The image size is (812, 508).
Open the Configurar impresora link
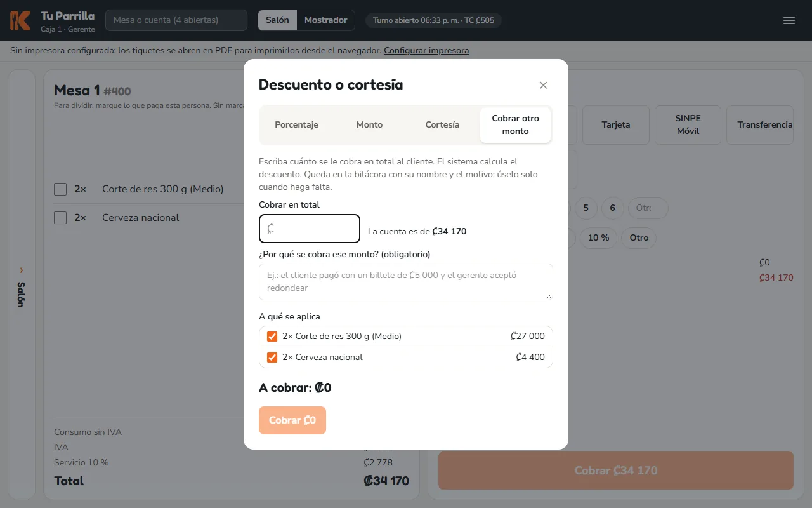(426, 51)
